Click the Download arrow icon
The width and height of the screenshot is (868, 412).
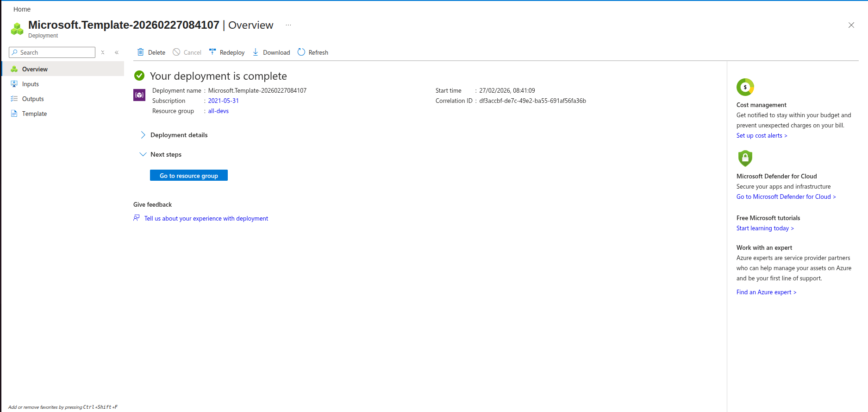tap(256, 52)
